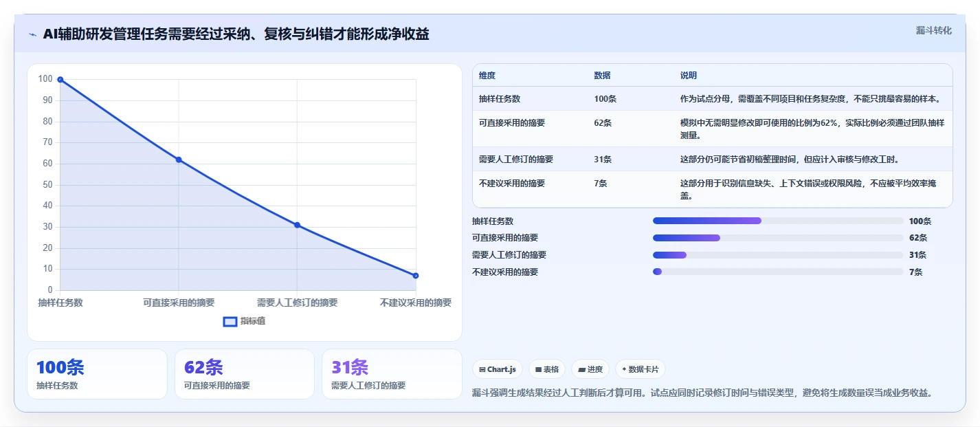Click the 31条 value beside progress bar
Viewport: 980px width, 427px height.
pos(917,255)
